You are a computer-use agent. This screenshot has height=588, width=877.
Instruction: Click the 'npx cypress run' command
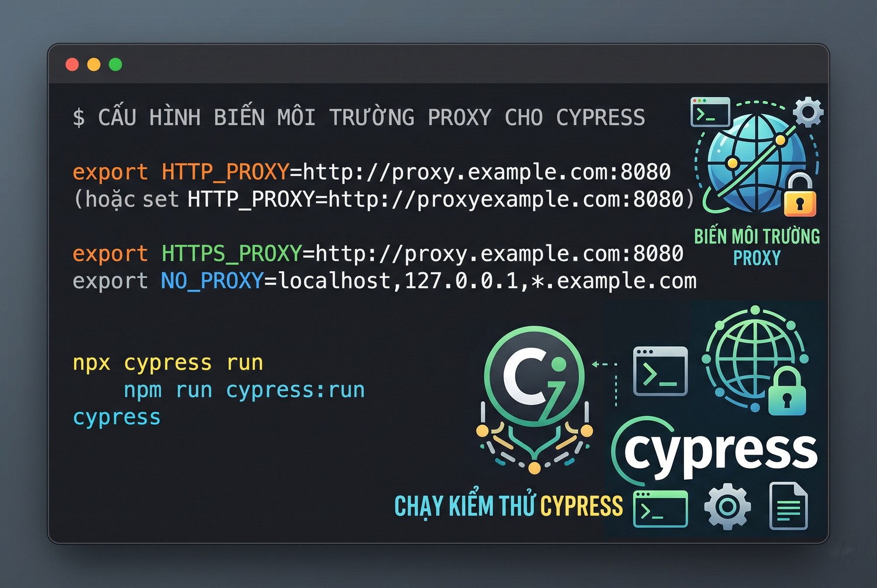[168, 364]
